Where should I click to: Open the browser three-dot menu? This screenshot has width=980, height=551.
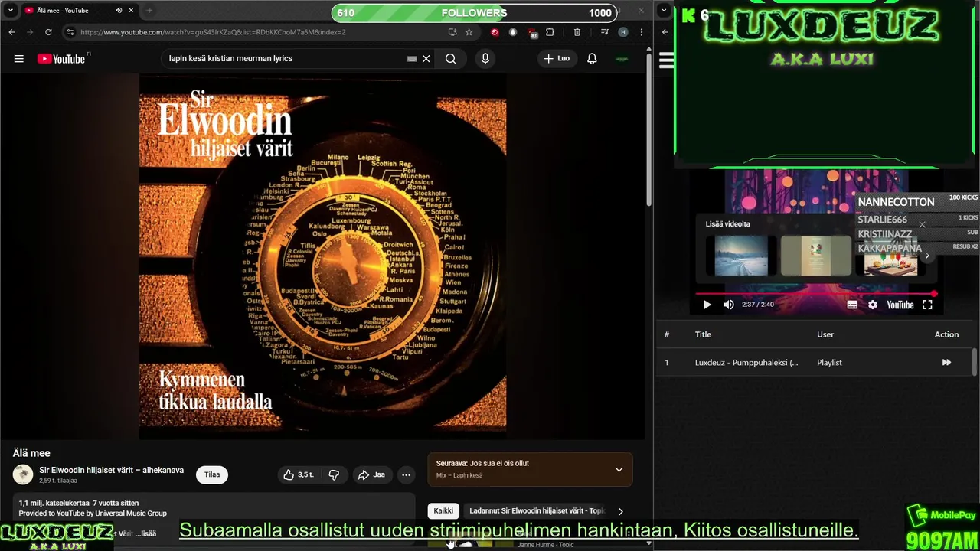[641, 32]
